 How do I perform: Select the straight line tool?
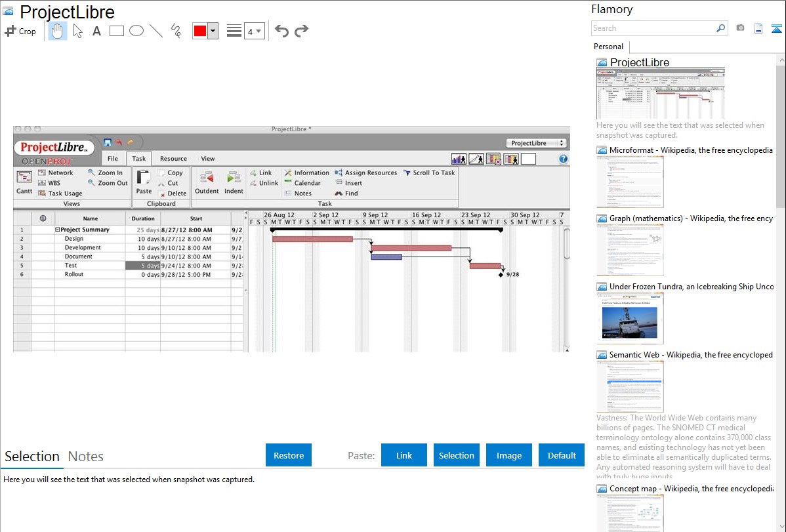click(x=156, y=31)
